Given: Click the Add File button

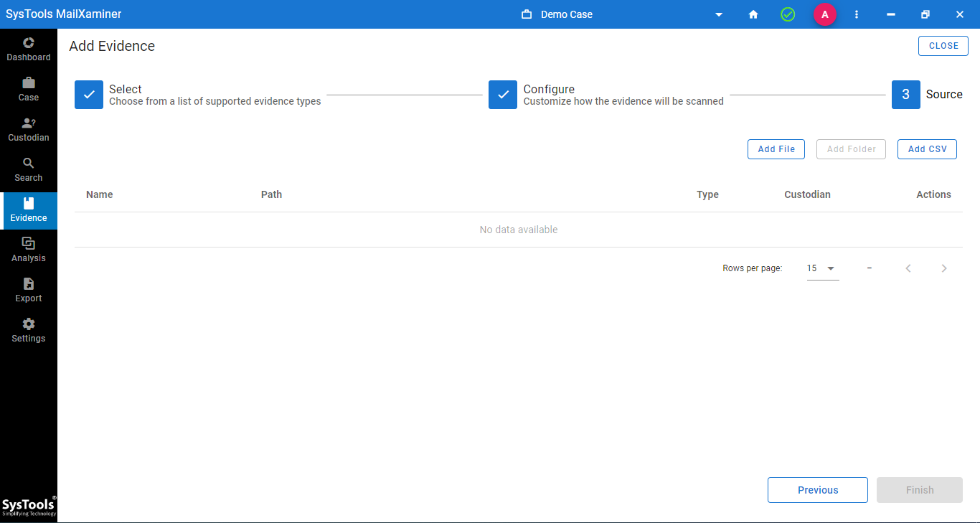Looking at the screenshot, I should [x=776, y=149].
